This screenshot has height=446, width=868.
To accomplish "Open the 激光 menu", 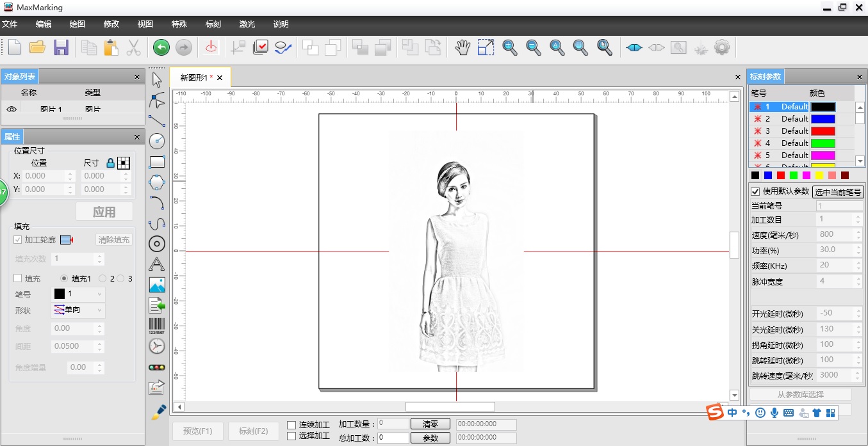I will (x=247, y=24).
